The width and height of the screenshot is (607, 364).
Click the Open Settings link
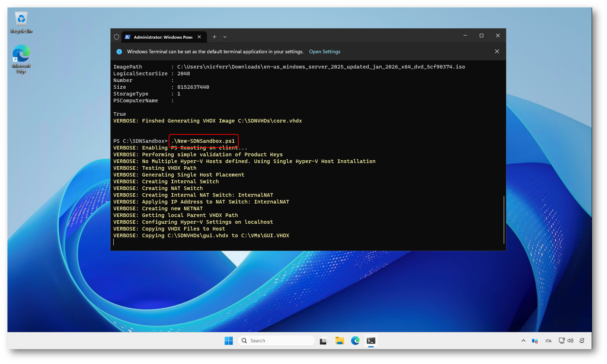(x=324, y=52)
